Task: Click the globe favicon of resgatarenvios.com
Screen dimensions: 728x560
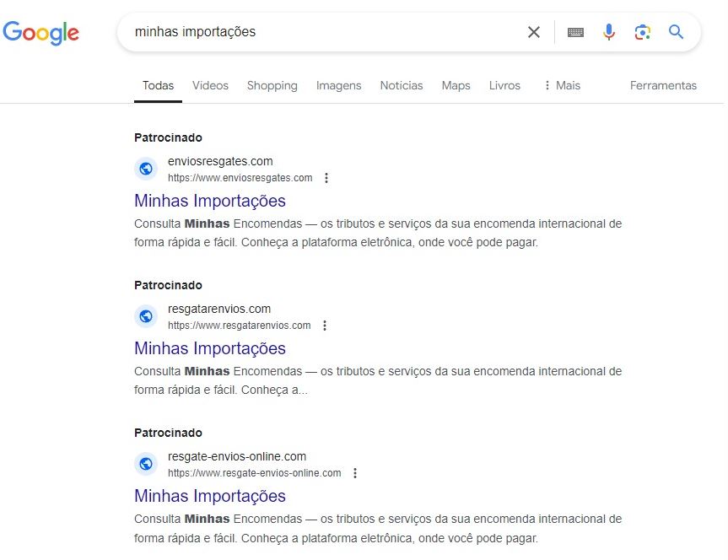Action: pyautogui.click(x=146, y=316)
